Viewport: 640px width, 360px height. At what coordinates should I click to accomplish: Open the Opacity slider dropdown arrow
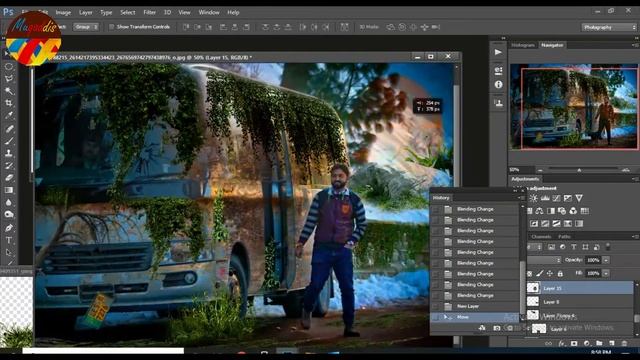pyautogui.click(x=606, y=260)
